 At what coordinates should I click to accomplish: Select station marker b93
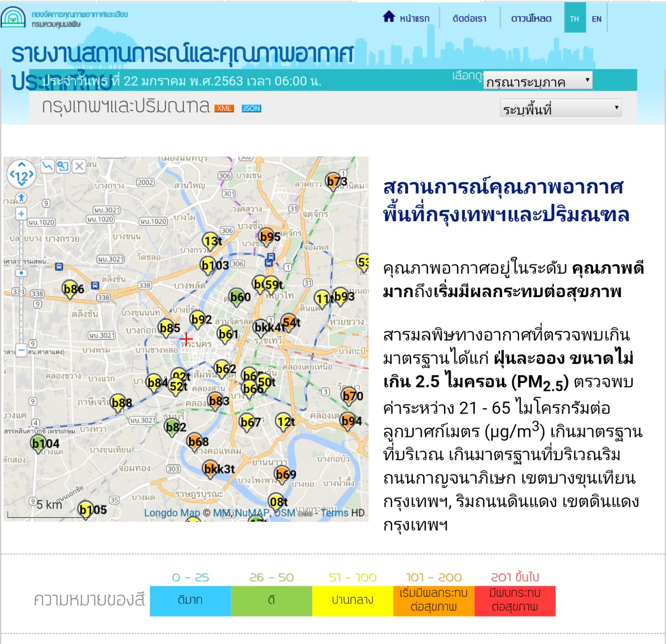pos(341,296)
